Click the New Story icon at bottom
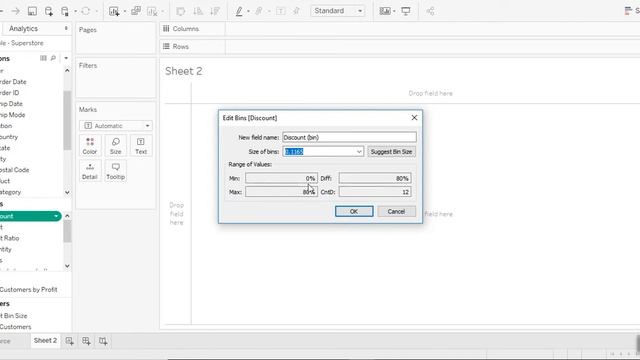This screenshot has width=640, height=360. coord(103,341)
